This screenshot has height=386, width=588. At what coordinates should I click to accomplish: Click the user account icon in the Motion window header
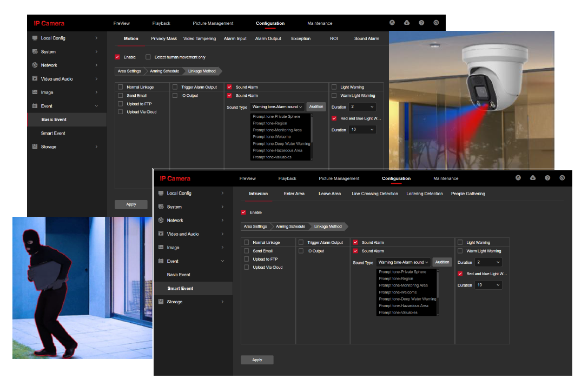click(392, 23)
